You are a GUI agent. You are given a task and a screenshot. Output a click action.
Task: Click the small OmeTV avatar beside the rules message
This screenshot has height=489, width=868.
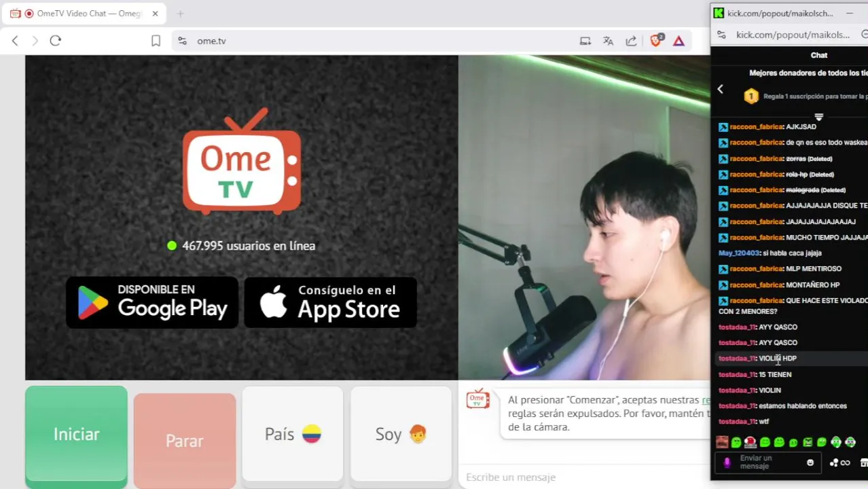tap(477, 399)
